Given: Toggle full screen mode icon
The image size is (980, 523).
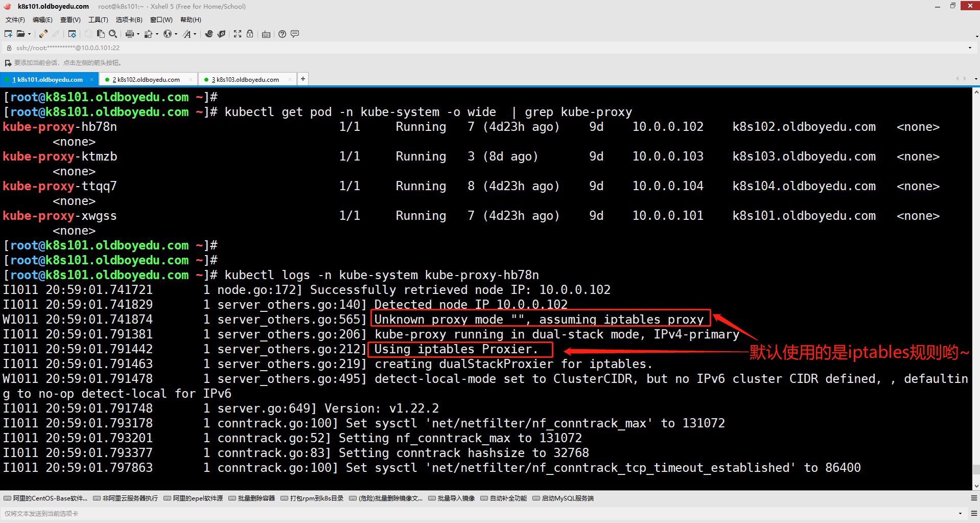Looking at the screenshot, I should [238, 34].
